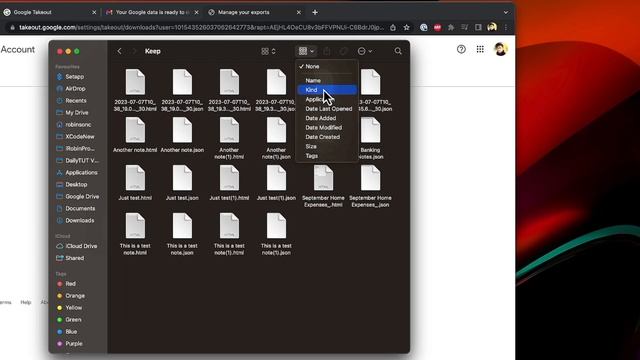Open Downloads in Finder sidebar

coord(80,220)
